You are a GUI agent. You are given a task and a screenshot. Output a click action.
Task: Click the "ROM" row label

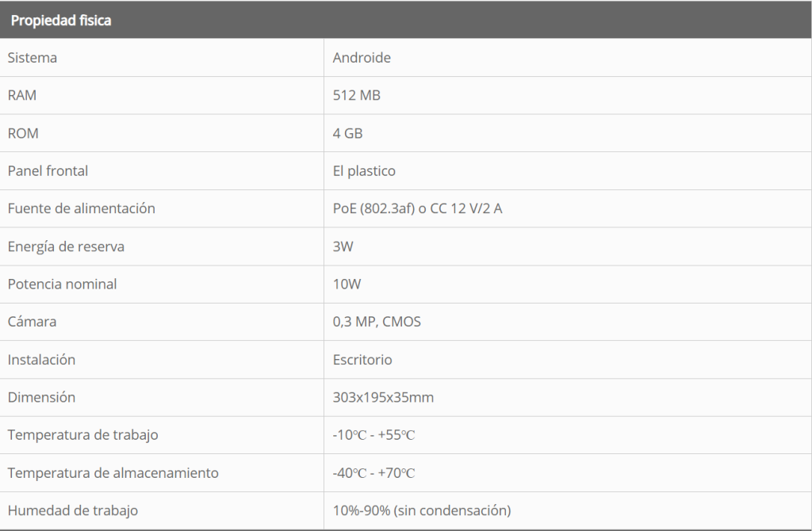point(23,133)
